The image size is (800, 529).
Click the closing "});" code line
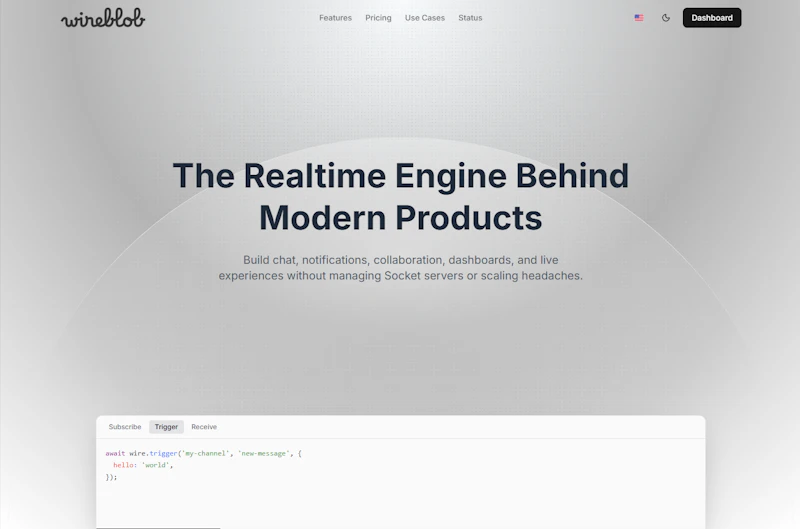111,477
